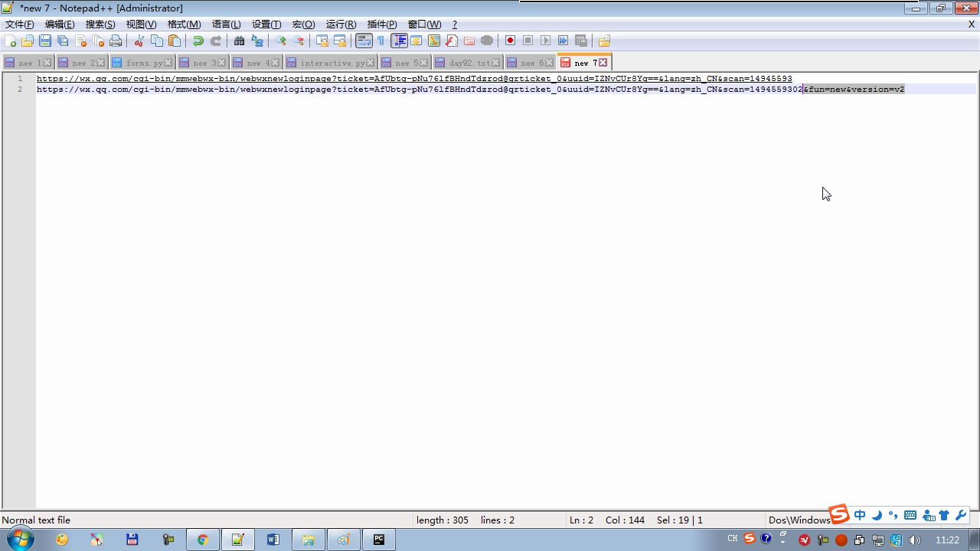Open Google Chrome from the taskbar

[203, 540]
